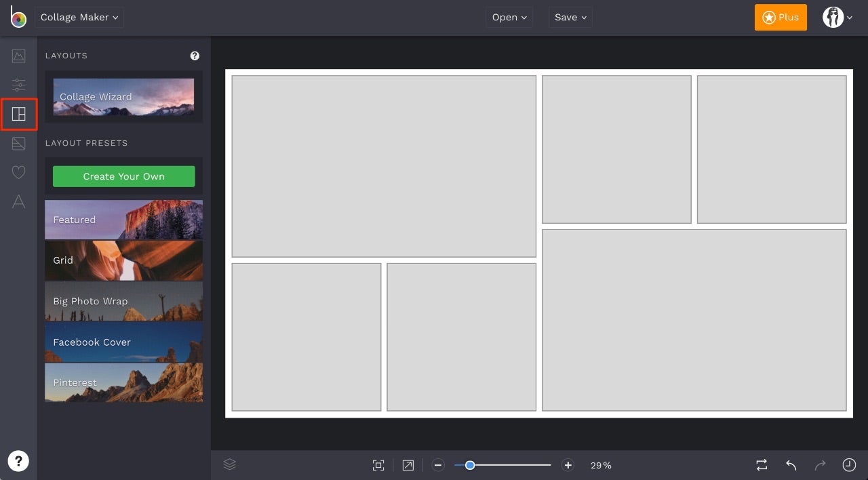Viewport: 868px width, 480px height.
Task: Click the zoom-in plus icon
Action: click(x=568, y=465)
